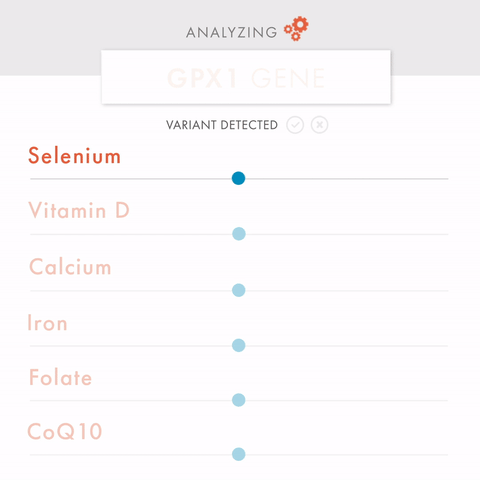The image size is (480, 480).
Task: Click the Vitamin D slider dot
Action: click(239, 234)
